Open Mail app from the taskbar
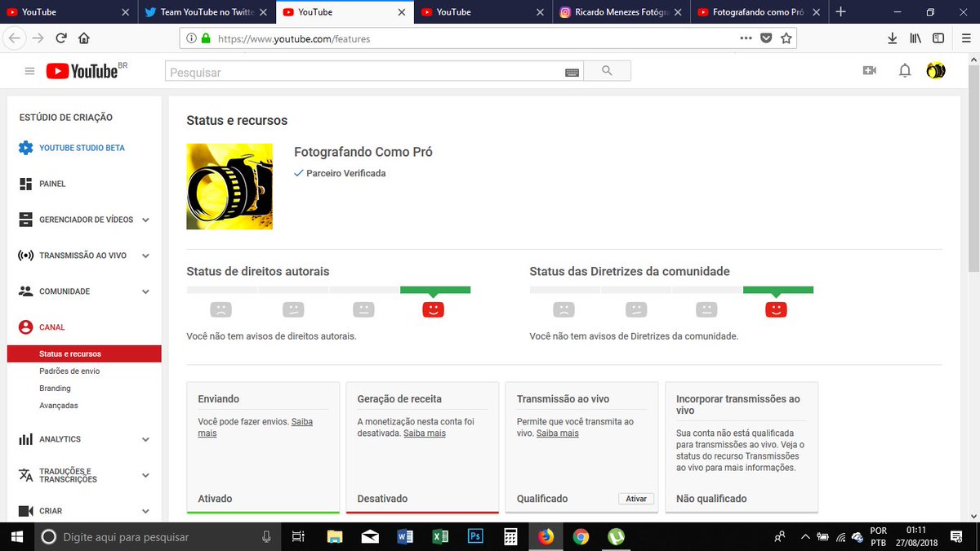The width and height of the screenshot is (980, 551). (x=370, y=536)
